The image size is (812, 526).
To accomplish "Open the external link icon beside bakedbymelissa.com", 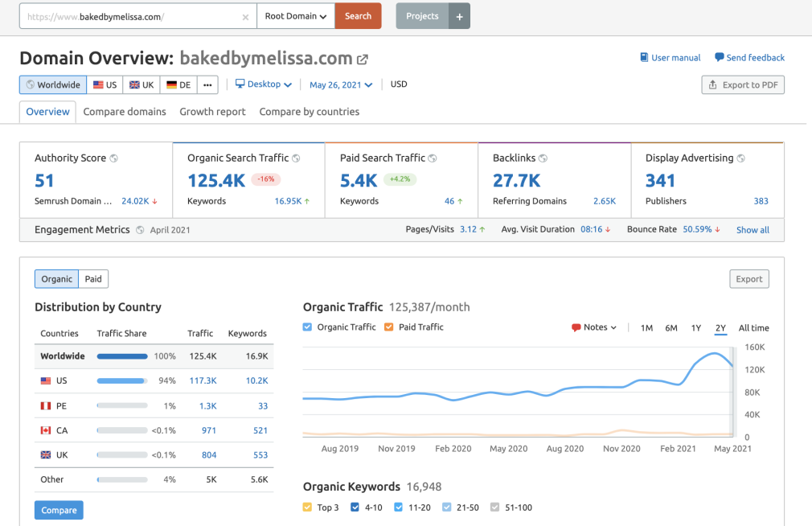I will [x=363, y=60].
